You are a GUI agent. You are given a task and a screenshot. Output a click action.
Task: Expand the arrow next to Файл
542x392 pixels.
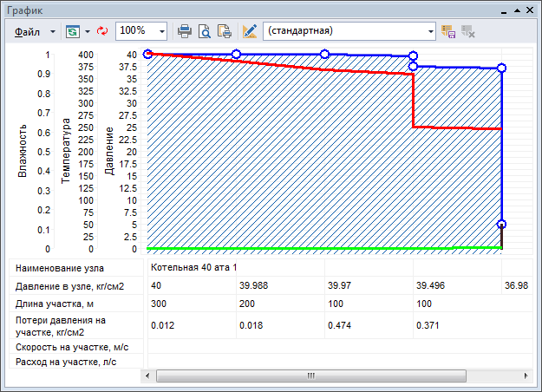52,30
